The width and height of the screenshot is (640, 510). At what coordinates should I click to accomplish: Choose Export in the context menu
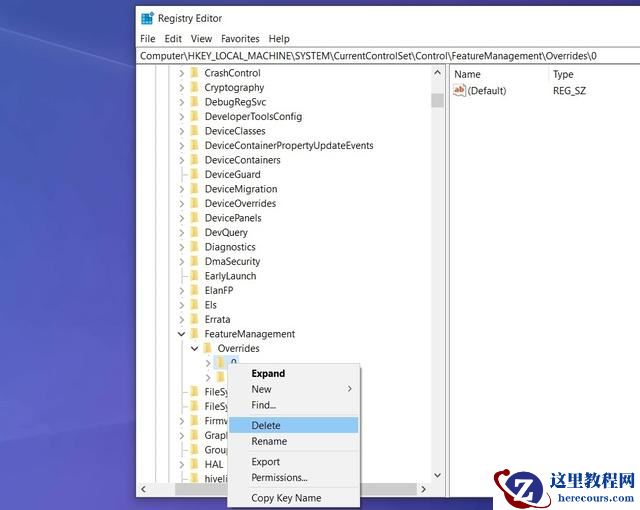tap(293, 461)
